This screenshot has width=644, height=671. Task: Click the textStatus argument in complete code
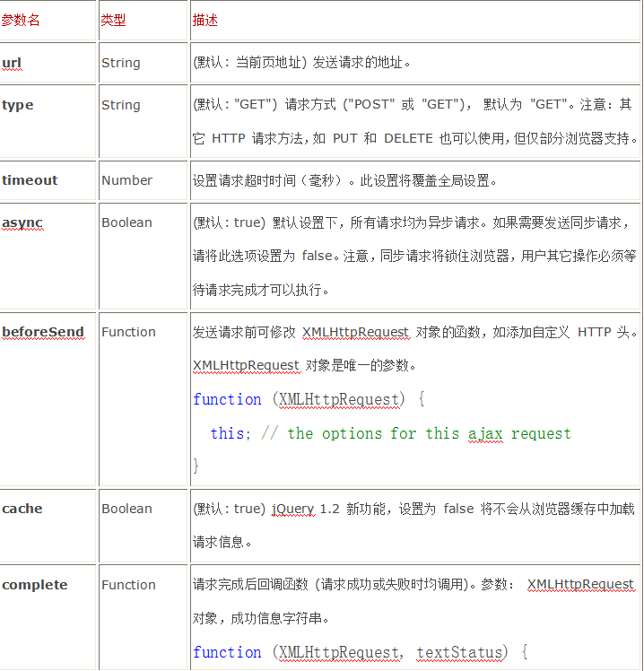[461, 652]
